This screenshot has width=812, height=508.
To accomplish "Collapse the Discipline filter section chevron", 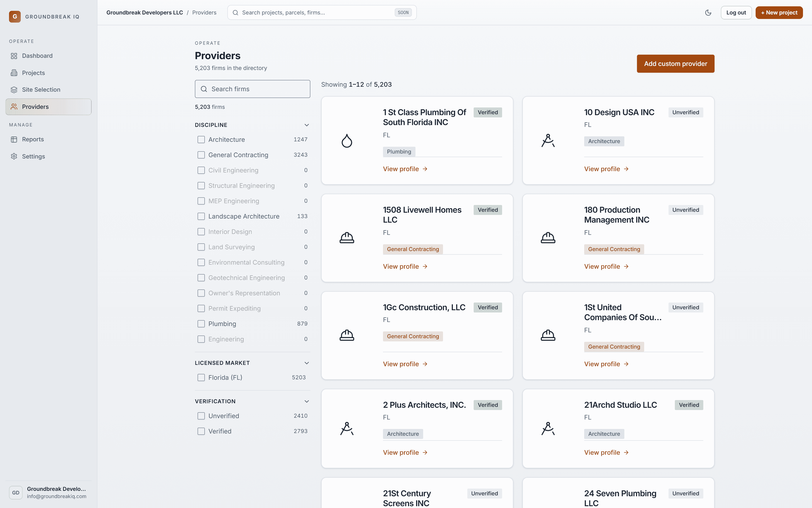I will click(x=306, y=125).
